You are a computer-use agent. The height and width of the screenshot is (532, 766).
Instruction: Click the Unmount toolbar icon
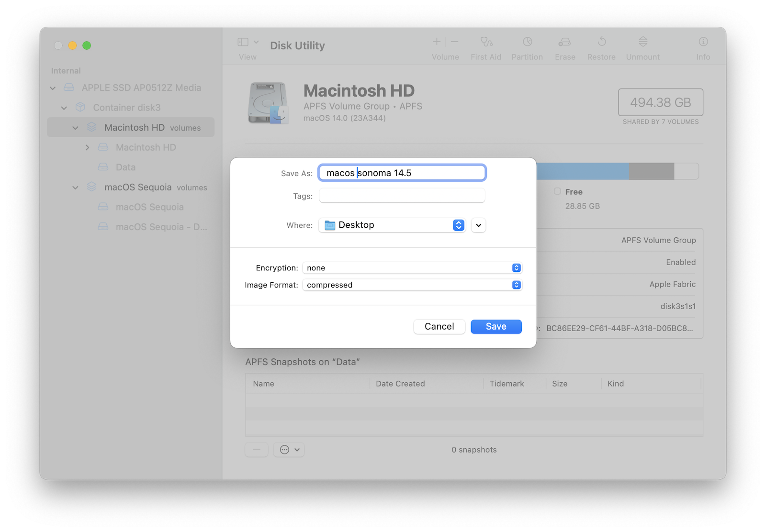point(643,42)
